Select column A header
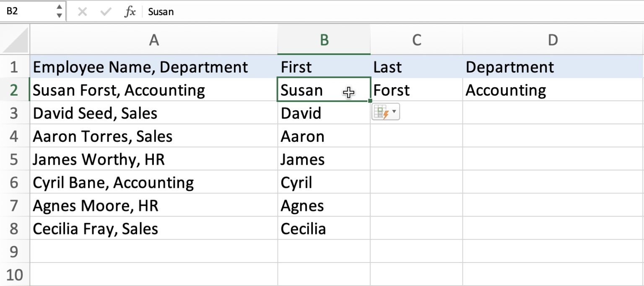644x286 pixels. point(154,40)
